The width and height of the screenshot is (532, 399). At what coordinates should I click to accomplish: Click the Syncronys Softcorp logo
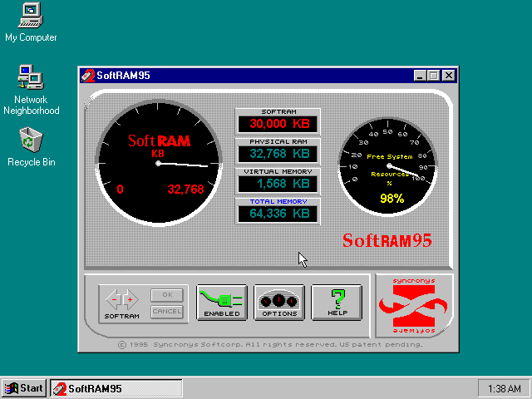[x=414, y=306]
